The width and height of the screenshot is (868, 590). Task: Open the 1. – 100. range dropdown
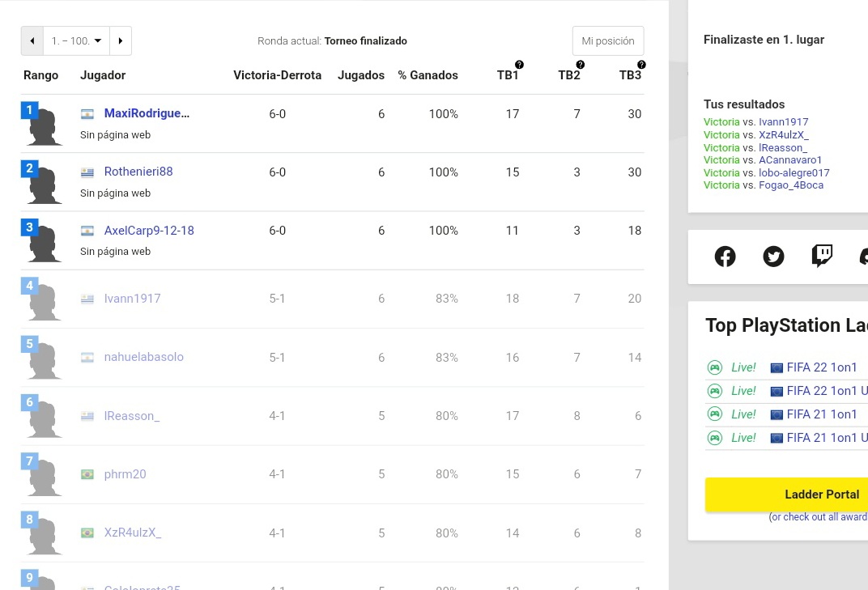[x=76, y=41]
